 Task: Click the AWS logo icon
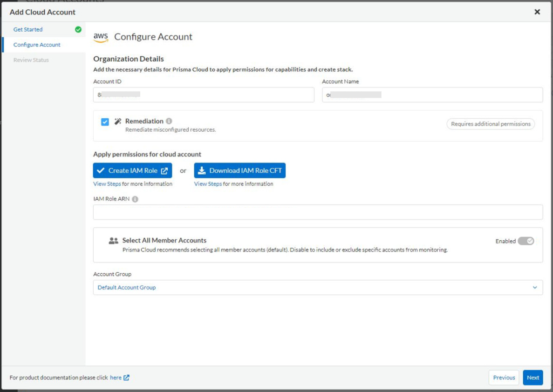click(101, 37)
